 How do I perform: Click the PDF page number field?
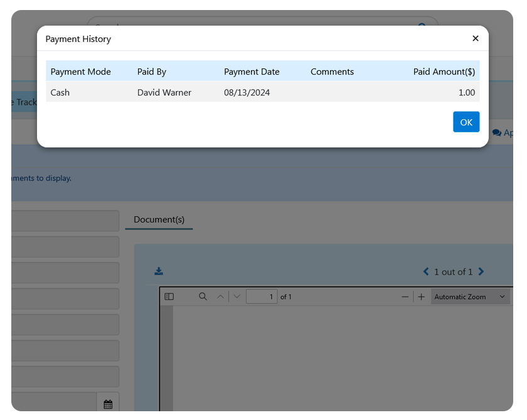click(262, 297)
